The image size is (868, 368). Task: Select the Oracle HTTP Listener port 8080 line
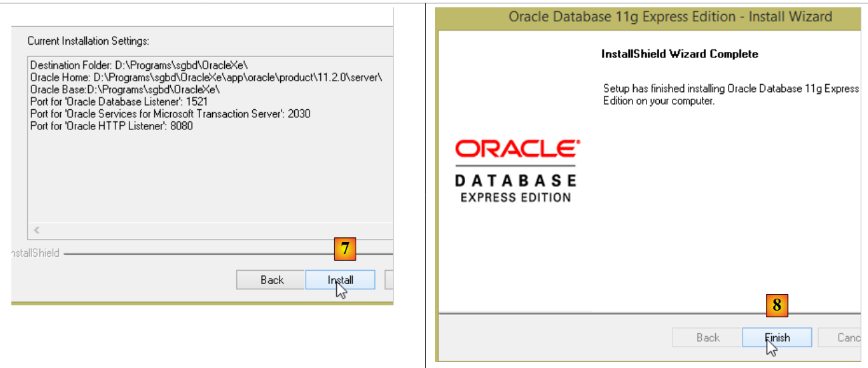pos(111,126)
